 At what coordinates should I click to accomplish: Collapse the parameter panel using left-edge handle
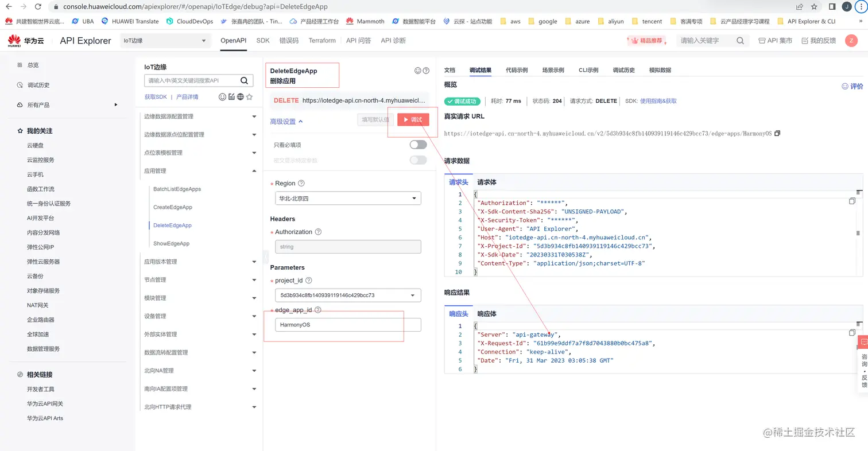click(265, 256)
